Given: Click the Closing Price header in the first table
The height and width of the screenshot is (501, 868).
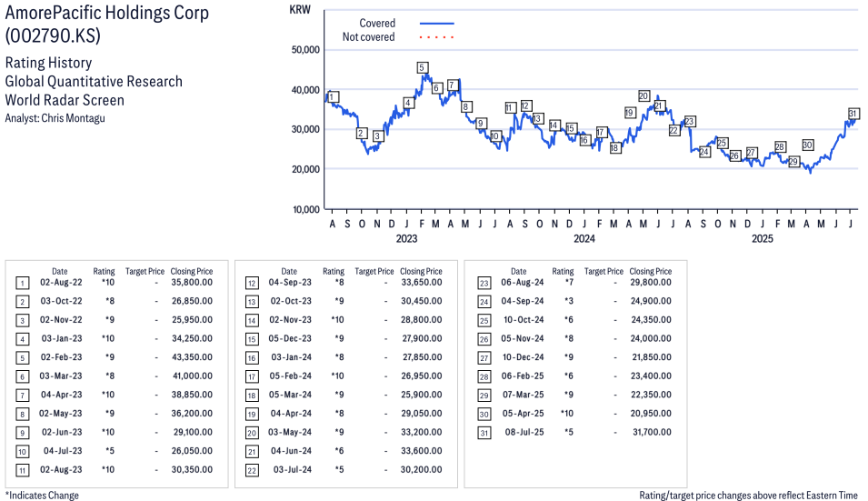Looking at the screenshot, I should (192, 271).
